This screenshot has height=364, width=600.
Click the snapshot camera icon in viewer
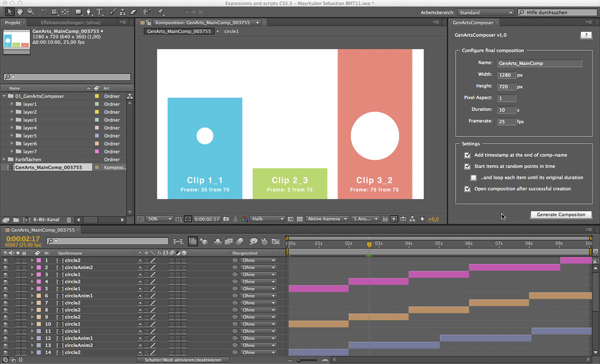(226, 219)
